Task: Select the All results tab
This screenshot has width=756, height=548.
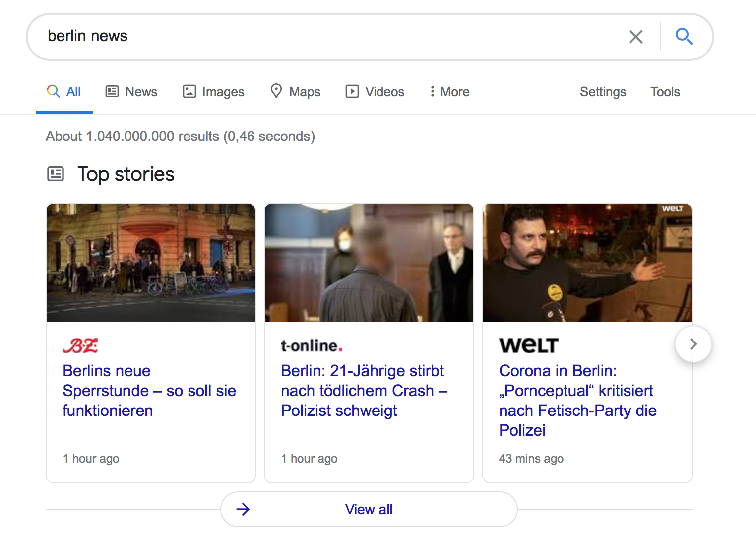Action: pyautogui.click(x=64, y=92)
